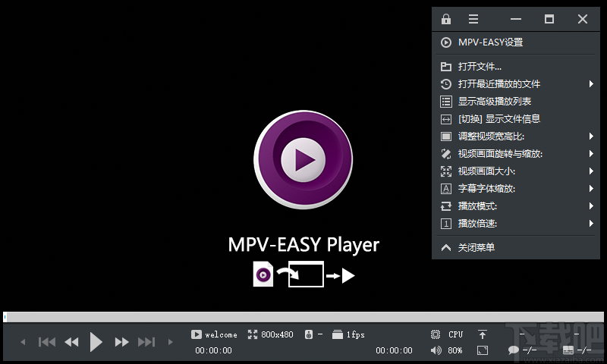Screen dimensions: 607x364
Task: Expand 视频画面旋转与缩放 submenu arrow
Action: 591,154
